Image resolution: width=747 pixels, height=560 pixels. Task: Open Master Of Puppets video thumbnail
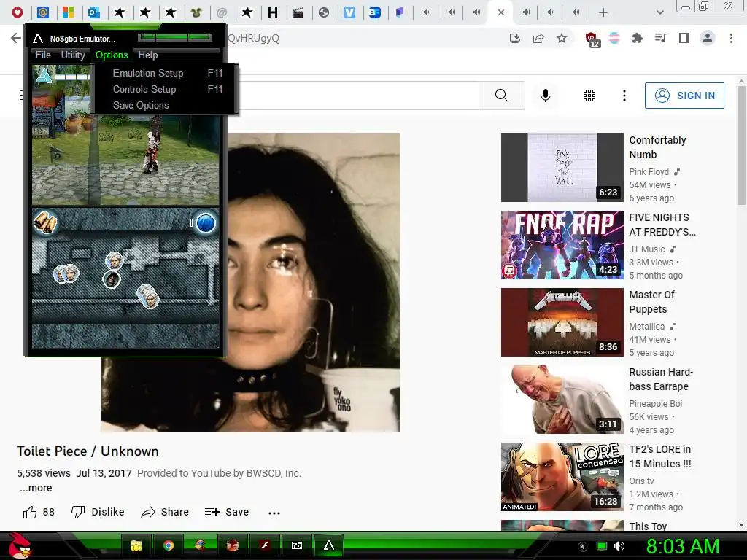coord(562,322)
